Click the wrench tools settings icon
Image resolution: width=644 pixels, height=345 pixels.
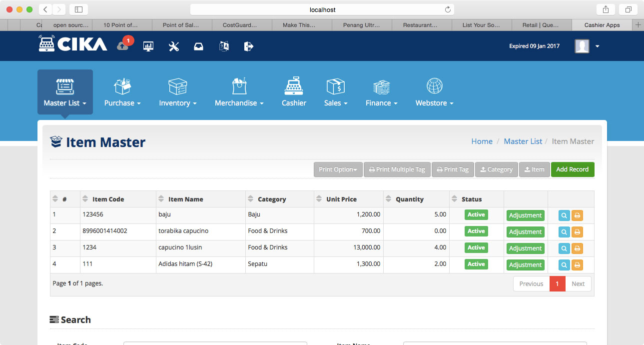(174, 46)
